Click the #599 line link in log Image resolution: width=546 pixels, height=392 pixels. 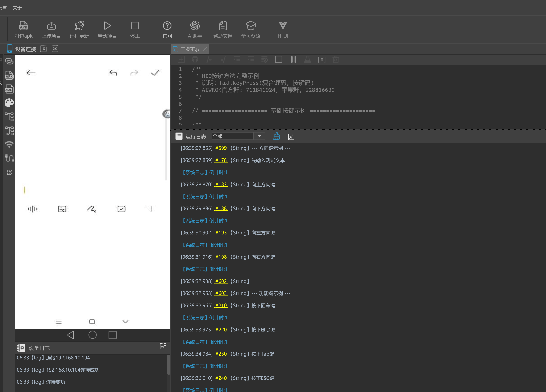click(221, 148)
